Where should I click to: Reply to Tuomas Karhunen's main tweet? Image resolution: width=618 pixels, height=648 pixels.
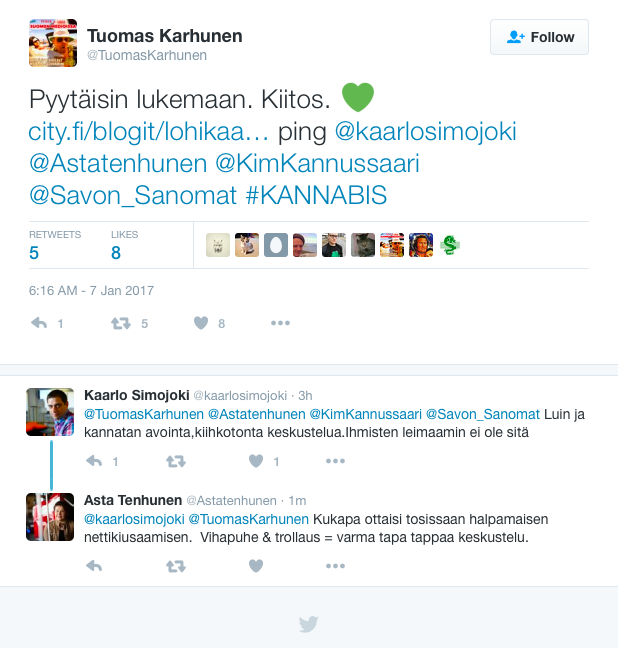(39, 323)
